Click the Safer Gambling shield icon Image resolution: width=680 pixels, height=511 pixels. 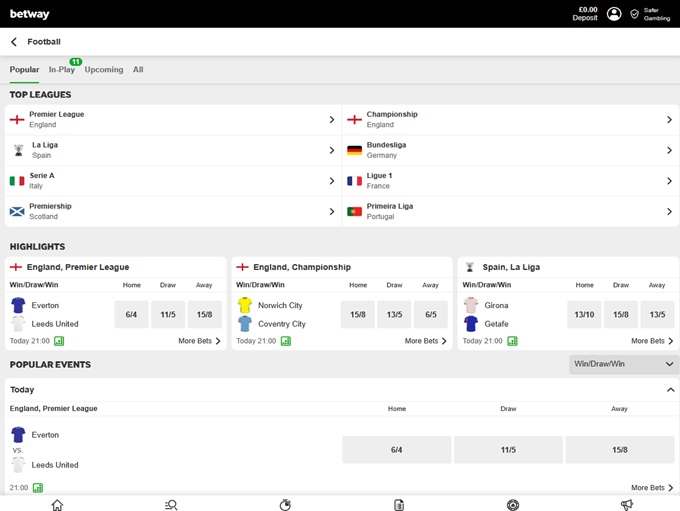click(634, 14)
